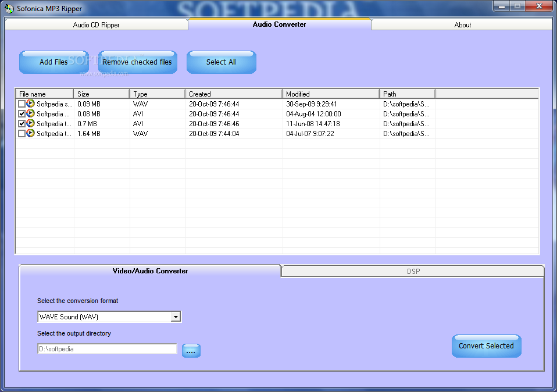This screenshot has height=392, width=557.
Task: Click created date "20-Oct-09 7:44:04"
Action: pos(214,134)
